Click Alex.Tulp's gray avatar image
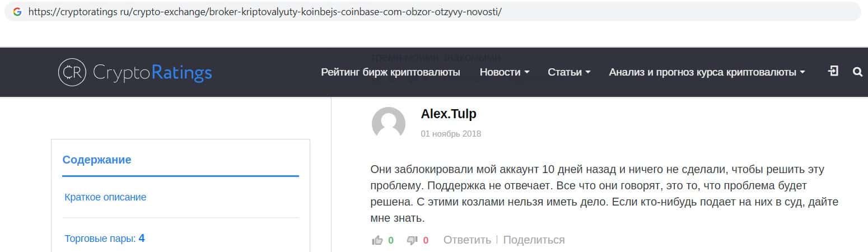This screenshot has width=868, height=252. point(388,123)
